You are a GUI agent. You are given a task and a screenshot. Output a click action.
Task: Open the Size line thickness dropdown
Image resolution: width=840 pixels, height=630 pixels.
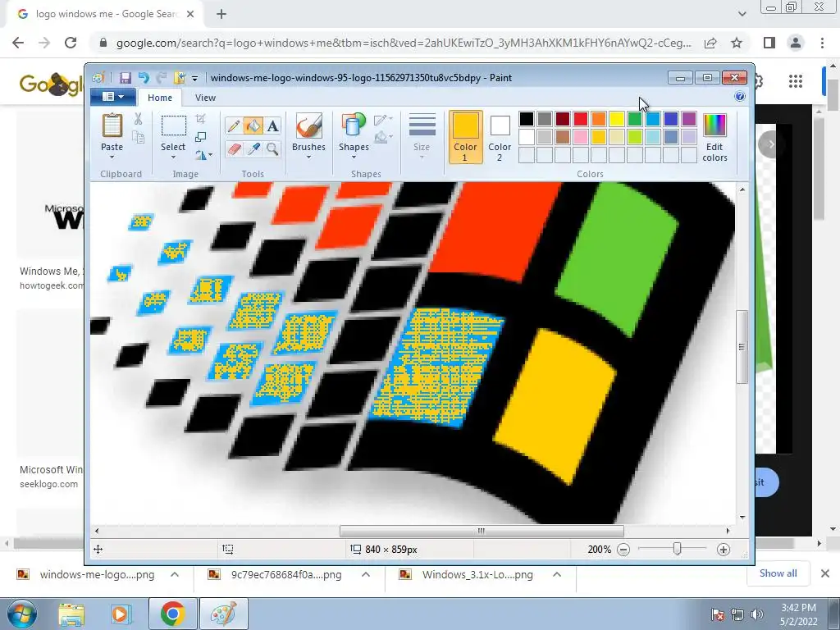(422, 135)
